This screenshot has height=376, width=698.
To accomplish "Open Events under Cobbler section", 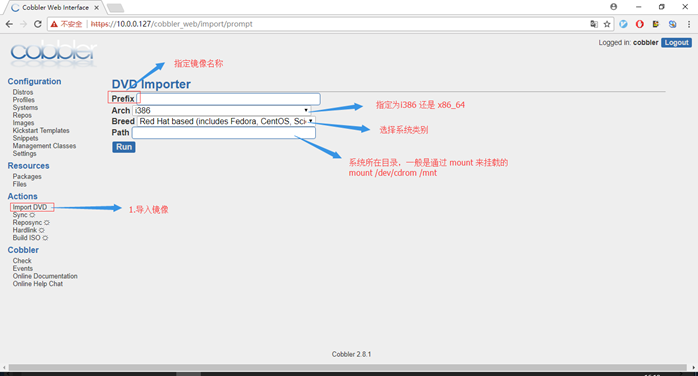I will click(x=22, y=268).
